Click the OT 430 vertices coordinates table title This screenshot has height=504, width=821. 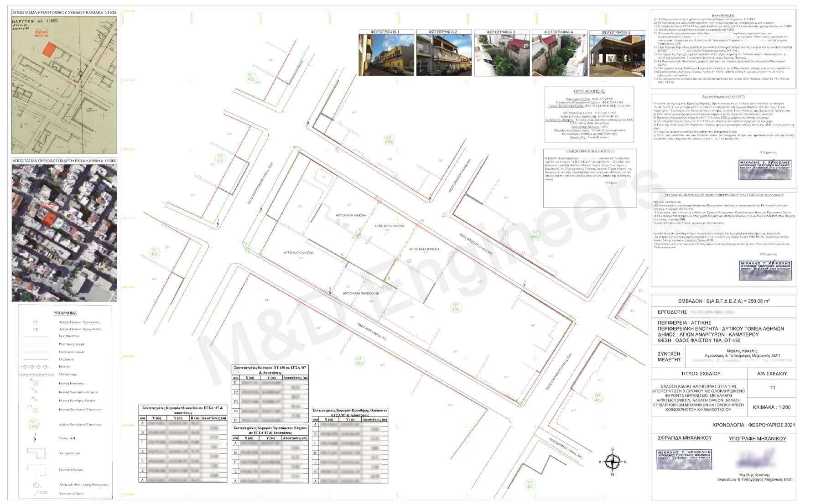[x=270, y=370]
